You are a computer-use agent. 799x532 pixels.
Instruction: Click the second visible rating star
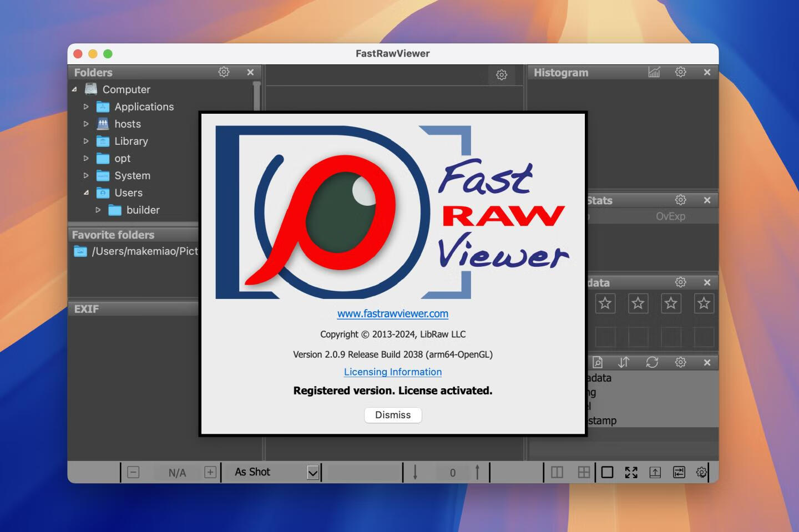638,303
